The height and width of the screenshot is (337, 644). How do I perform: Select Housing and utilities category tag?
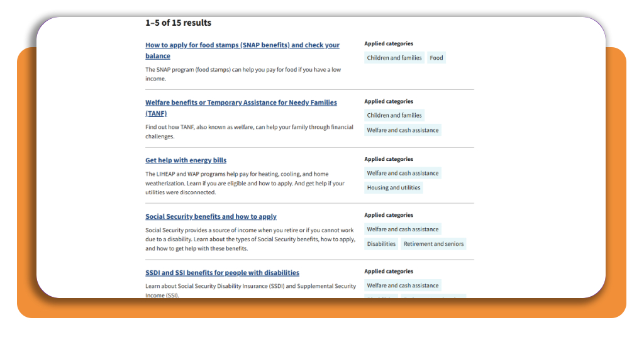click(x=394, y=187)
